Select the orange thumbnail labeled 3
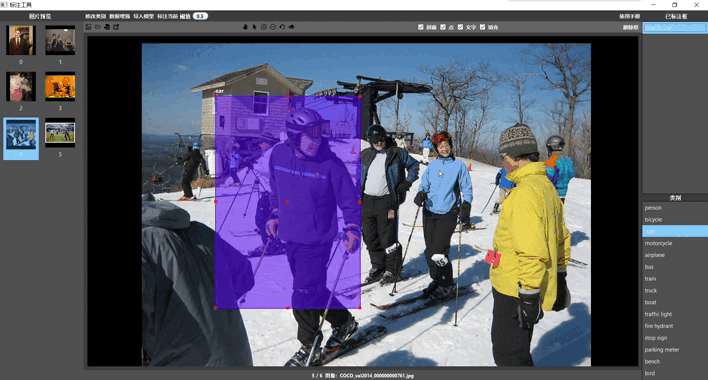The image size is (708, 380). click(60, 86)
